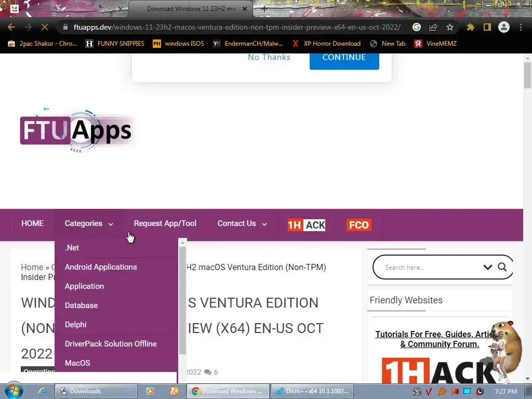This screenshot has height=399, width=532.
Task: Open the Extensions puzzle icon
Action: click(x=470, y=27)
